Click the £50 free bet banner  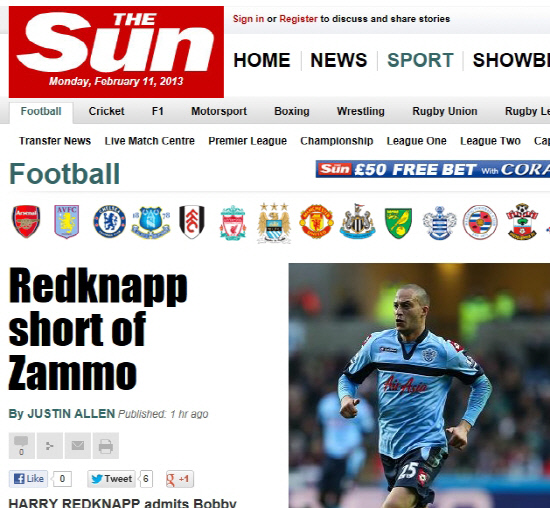[x=432, y=169]
